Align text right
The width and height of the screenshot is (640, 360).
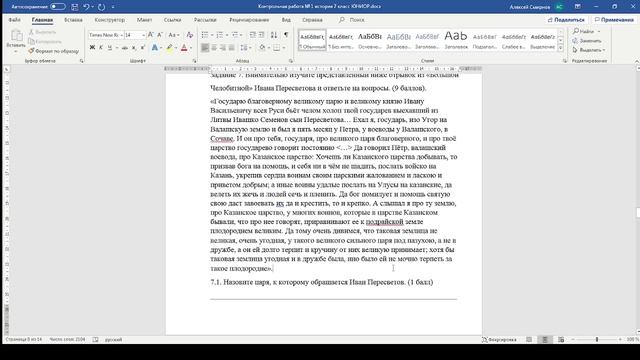click(223, 48)
